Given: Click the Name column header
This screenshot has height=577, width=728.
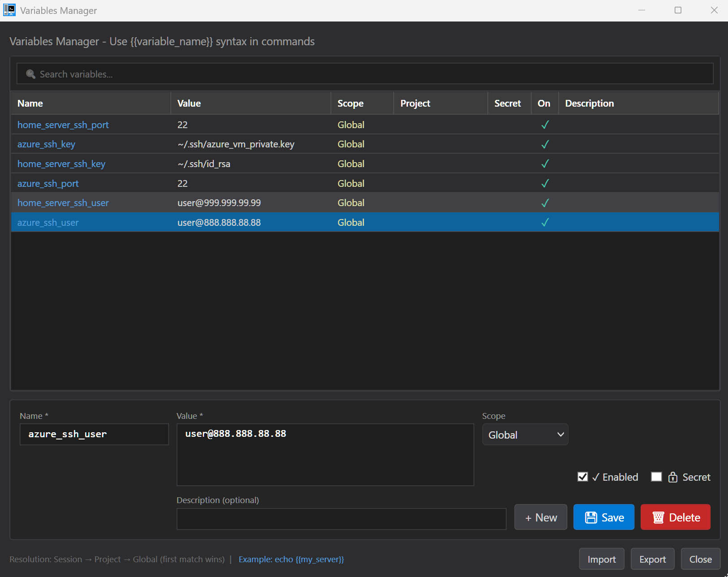Looking at the screenshot, I should point(30,103).
